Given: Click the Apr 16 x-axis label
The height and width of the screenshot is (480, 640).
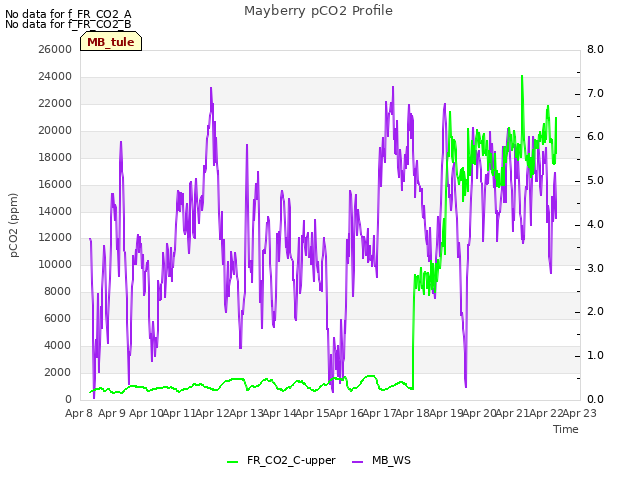Looking at the screenshot, I should (346, 413).
